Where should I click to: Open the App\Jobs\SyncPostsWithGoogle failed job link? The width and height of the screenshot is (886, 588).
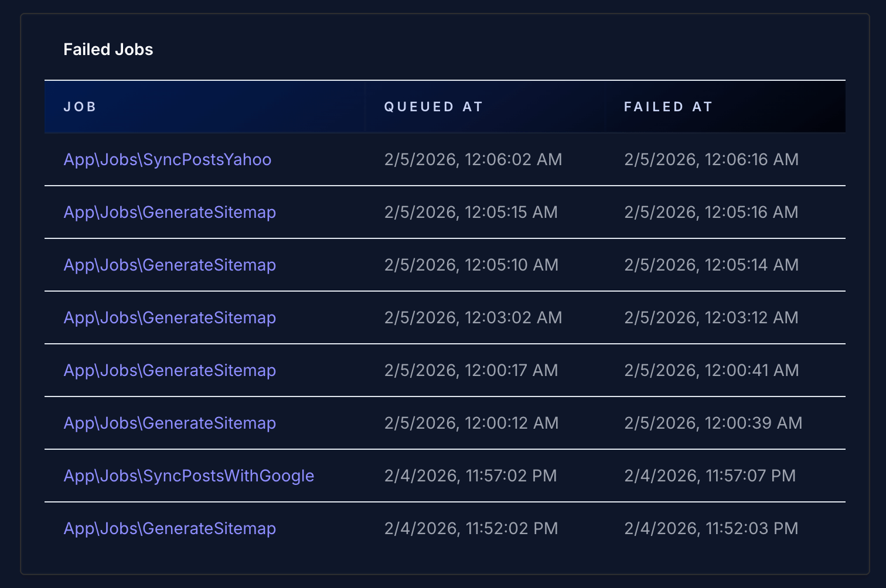tap(189, 476)
